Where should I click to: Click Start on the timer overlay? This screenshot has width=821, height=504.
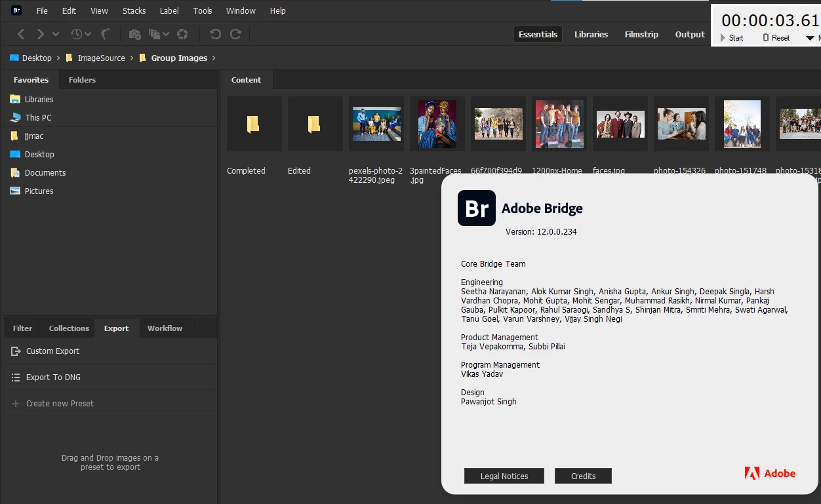(x=732, y=38)
